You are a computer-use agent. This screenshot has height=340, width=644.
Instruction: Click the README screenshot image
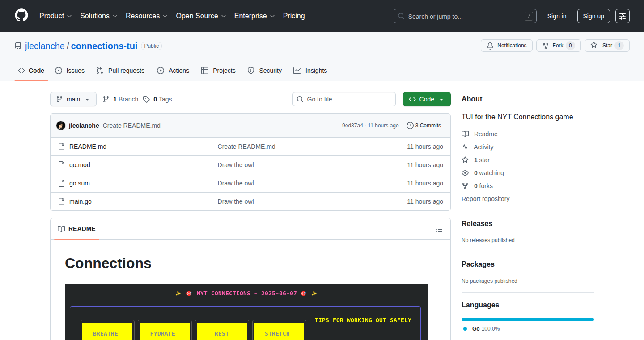[x=246, y=312]
